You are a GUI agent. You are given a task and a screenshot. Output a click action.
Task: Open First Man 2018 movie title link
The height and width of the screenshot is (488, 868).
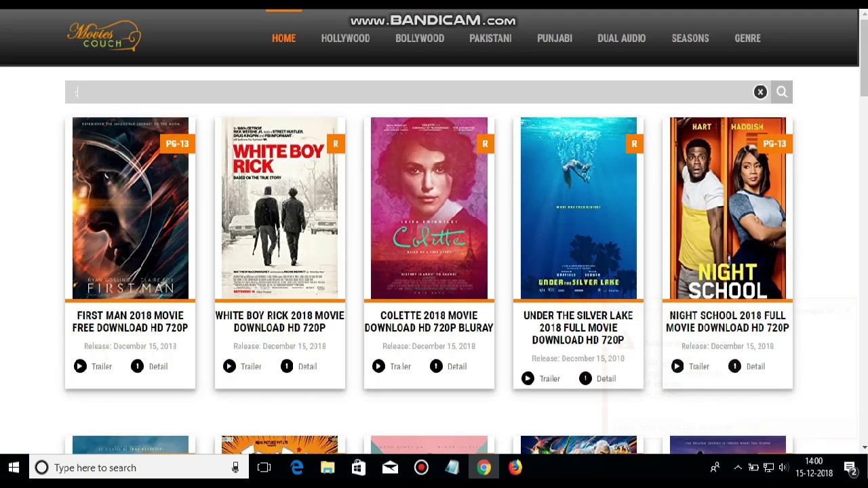[130, 321]
